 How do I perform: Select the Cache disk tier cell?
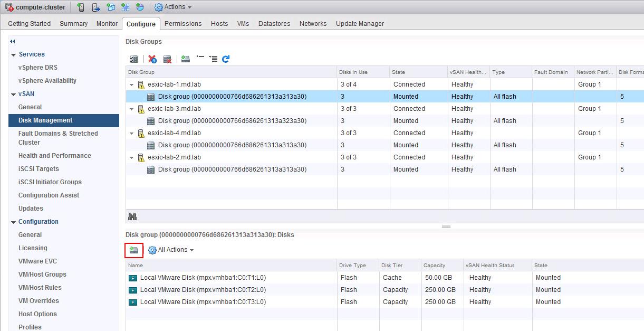[x=400, y=278]
